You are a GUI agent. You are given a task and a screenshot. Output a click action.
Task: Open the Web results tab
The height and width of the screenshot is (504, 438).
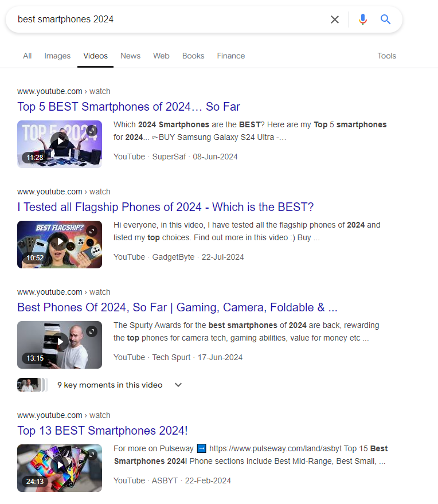click(161, 56)
